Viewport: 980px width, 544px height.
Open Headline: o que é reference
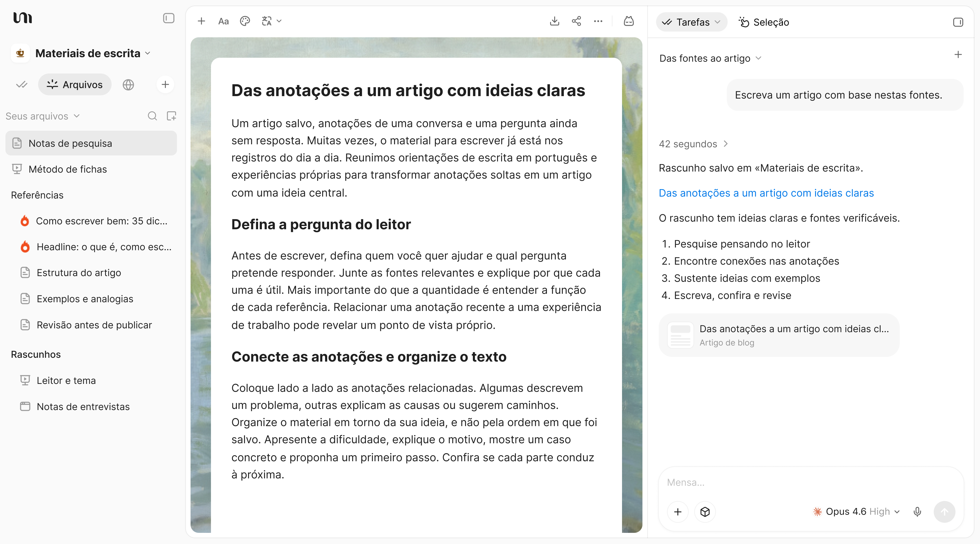click(x=96, y=247)
